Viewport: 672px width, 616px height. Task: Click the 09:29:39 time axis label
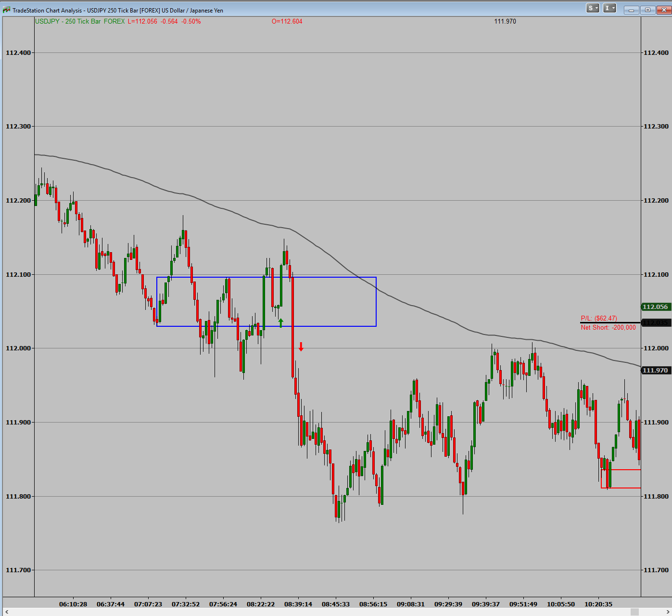448,604
